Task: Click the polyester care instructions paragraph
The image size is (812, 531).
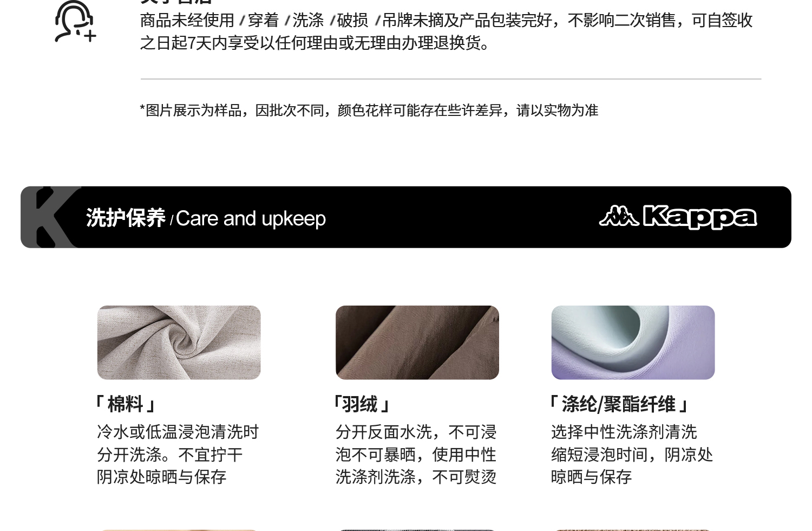Action: coord(632,454)
